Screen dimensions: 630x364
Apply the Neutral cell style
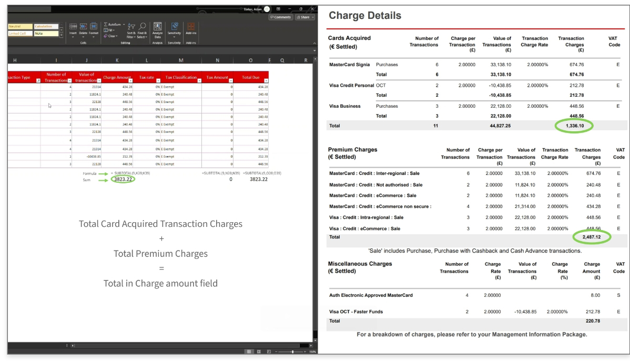[20, 26]
